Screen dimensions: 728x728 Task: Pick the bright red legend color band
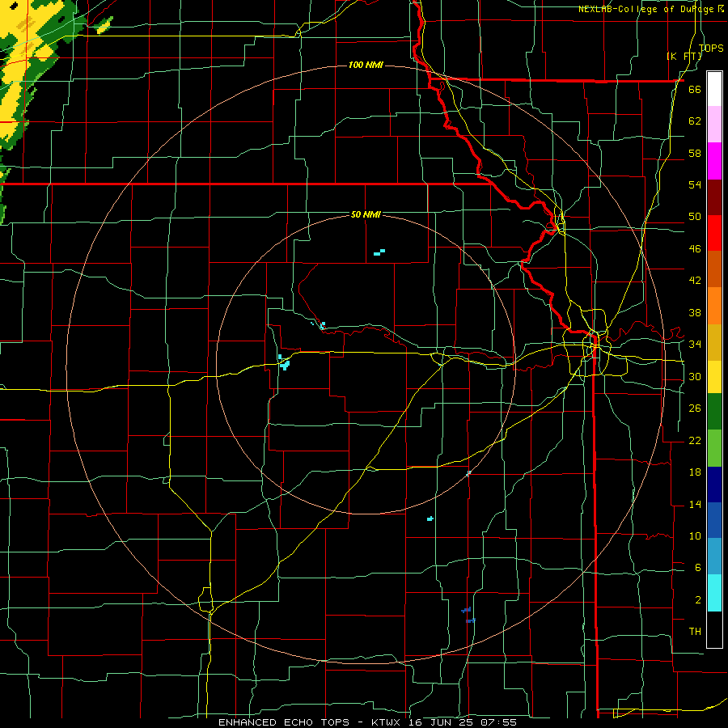click(714, 233)
